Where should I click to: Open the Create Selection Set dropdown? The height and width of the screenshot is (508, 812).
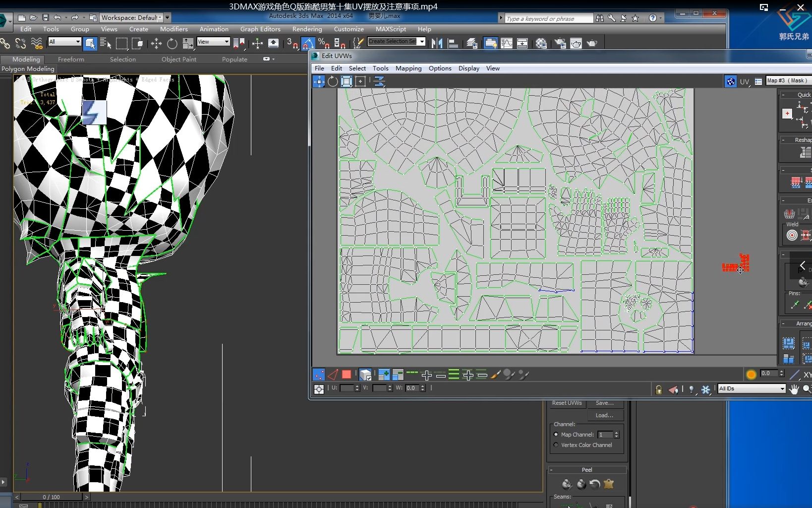click(x=396, y=41)
